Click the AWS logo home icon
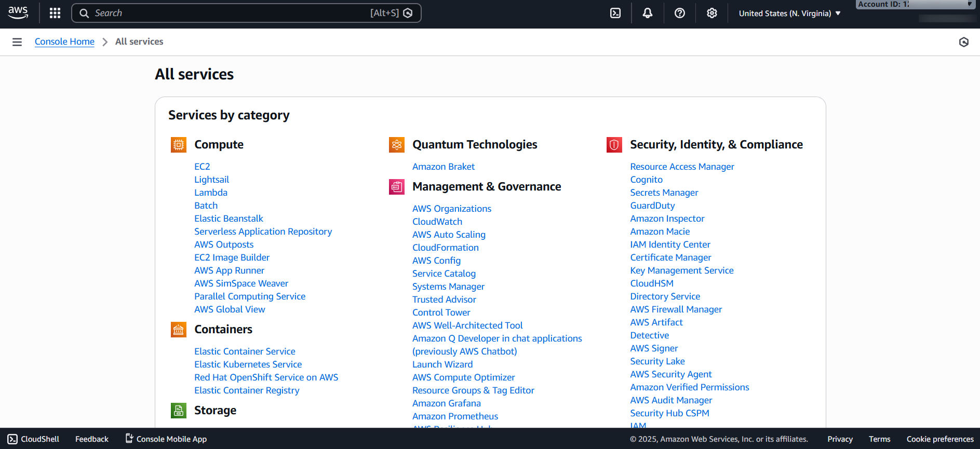 click(x=18, y=13)
